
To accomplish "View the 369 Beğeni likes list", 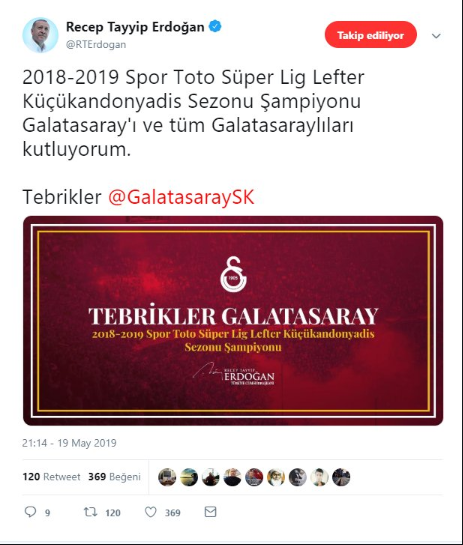I will (114, 477).
